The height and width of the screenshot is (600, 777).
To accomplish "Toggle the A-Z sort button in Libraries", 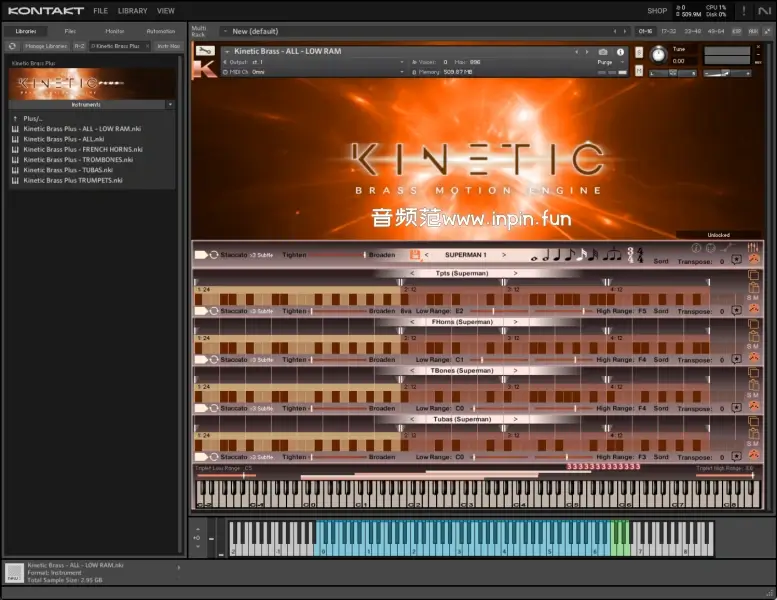I will (x=79, y=46).
